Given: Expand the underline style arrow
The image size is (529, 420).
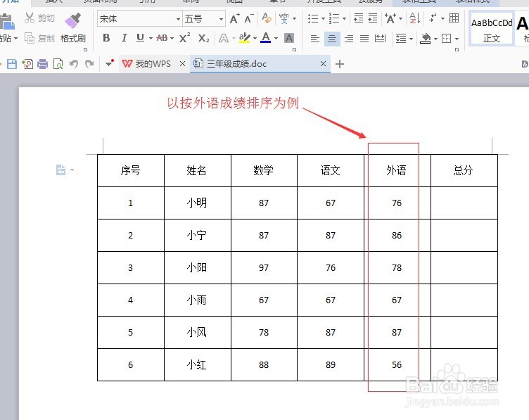Looking at the screenshot, I should click(x=151, y=38).
